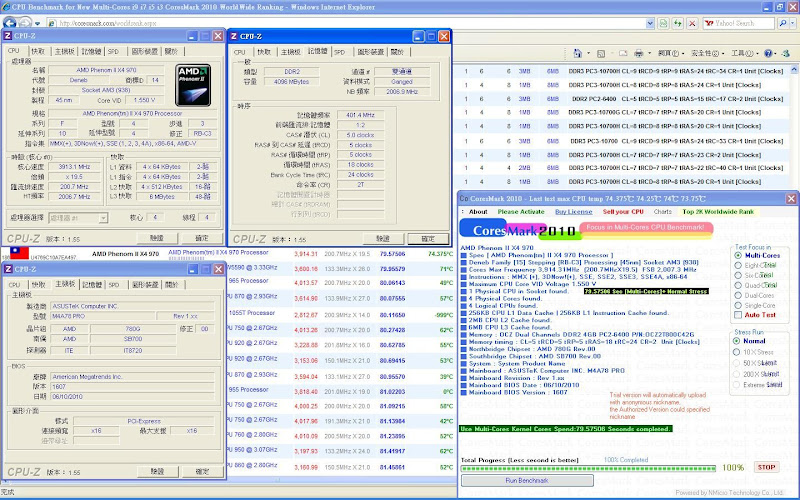Select the Dual Cores radio button

pyautogui.click(x=738, y=295)
